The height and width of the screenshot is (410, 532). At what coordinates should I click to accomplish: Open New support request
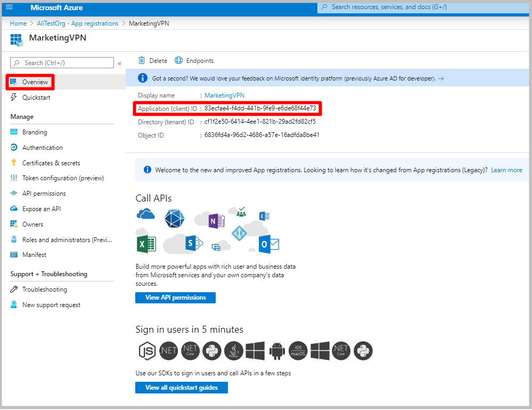coord(51,305)
